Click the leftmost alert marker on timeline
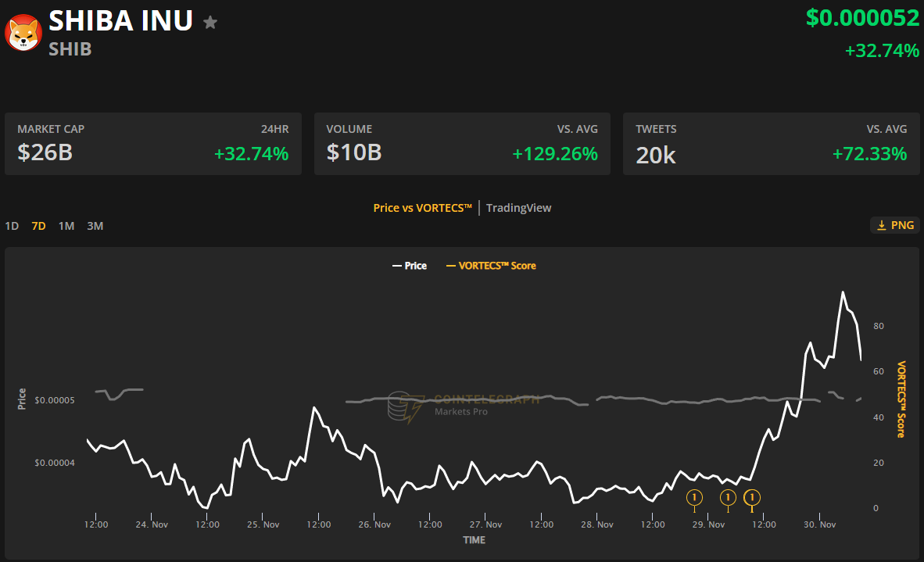Screen dimensions: 924x562 click(694, 497)
